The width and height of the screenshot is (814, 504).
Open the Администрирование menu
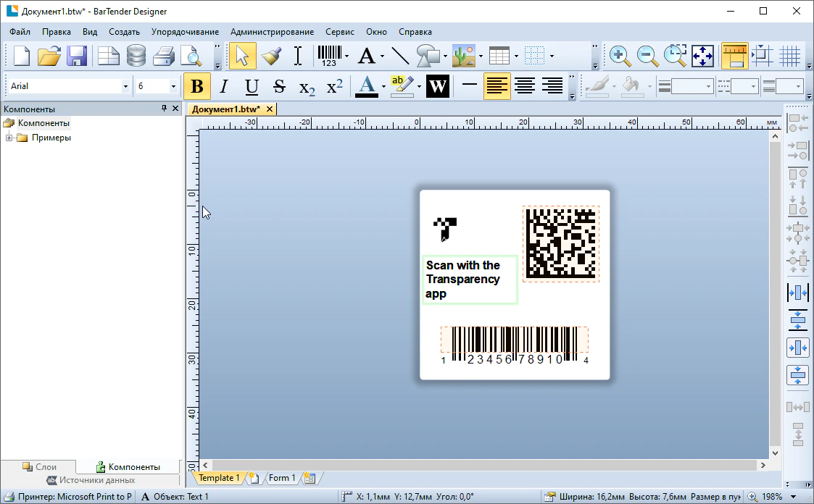click(272, 32)
